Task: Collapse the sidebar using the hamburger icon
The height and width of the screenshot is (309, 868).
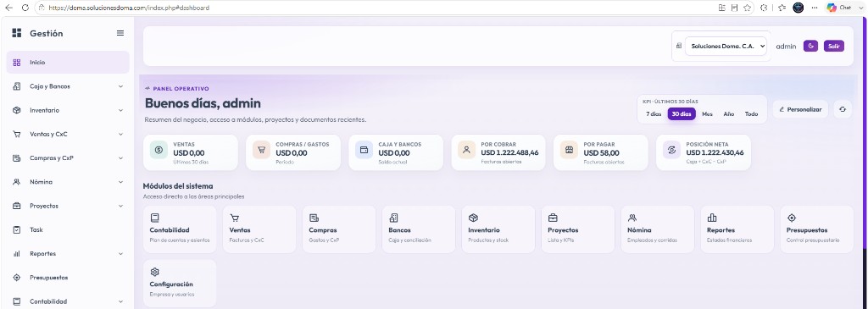Action: [120, 33]
